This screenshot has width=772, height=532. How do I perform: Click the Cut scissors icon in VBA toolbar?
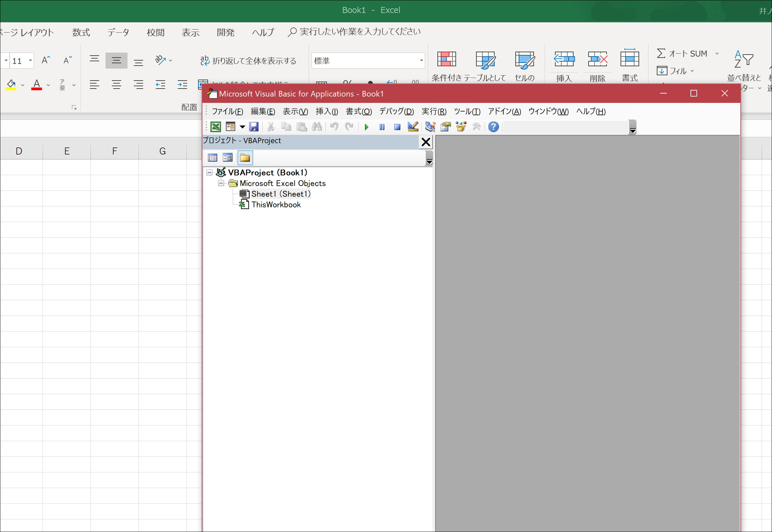tap(271, 127)
